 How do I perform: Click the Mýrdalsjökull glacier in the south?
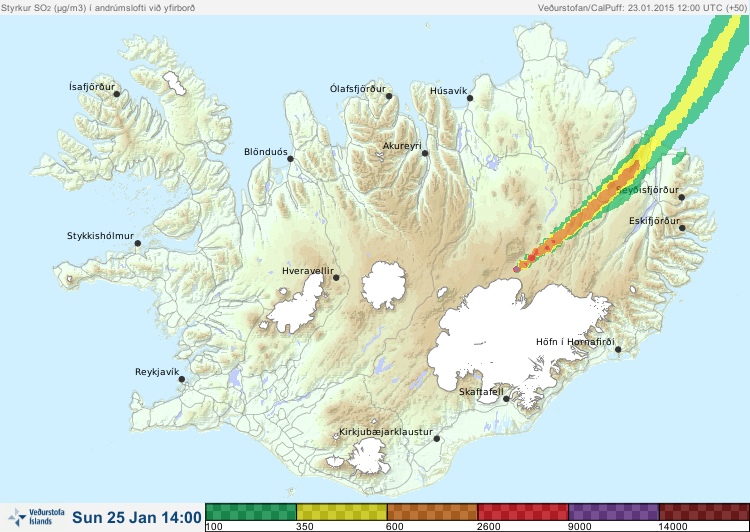pyautogui.click(x=367, y=457)
